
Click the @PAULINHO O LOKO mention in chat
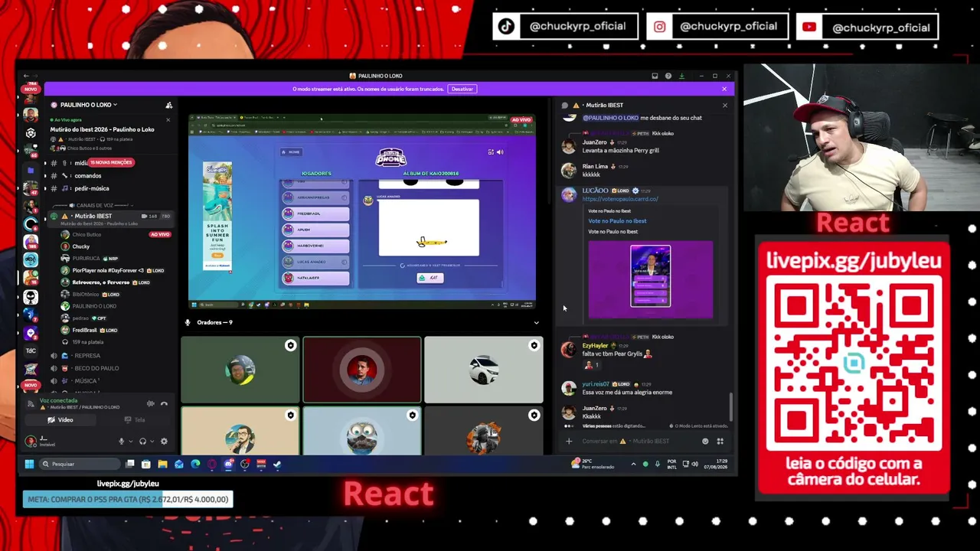click(610, 118)
